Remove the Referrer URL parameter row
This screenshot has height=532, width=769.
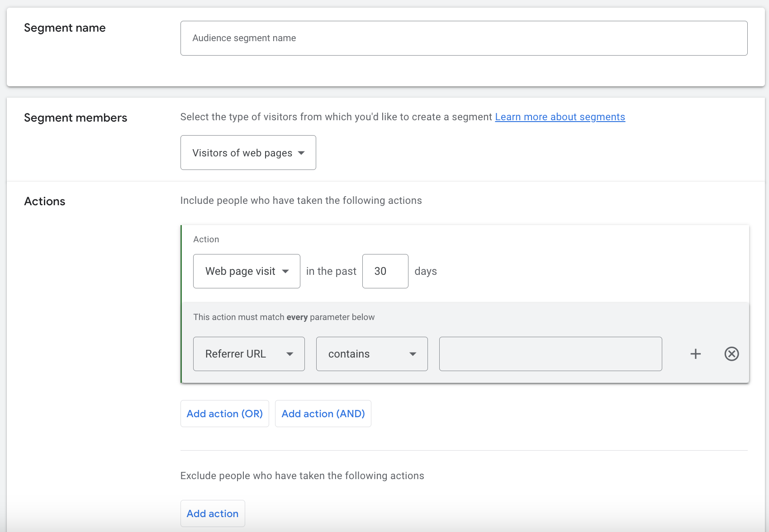coord(731,354)
